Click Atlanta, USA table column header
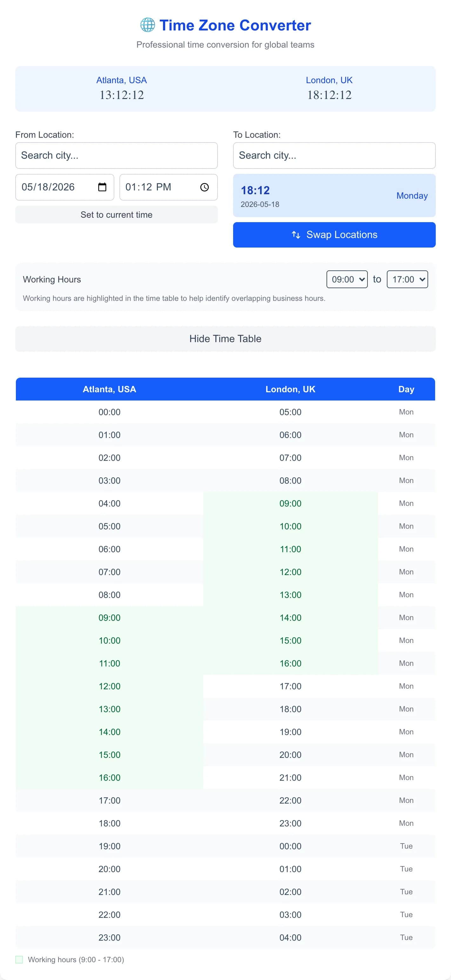 (109, 389)
